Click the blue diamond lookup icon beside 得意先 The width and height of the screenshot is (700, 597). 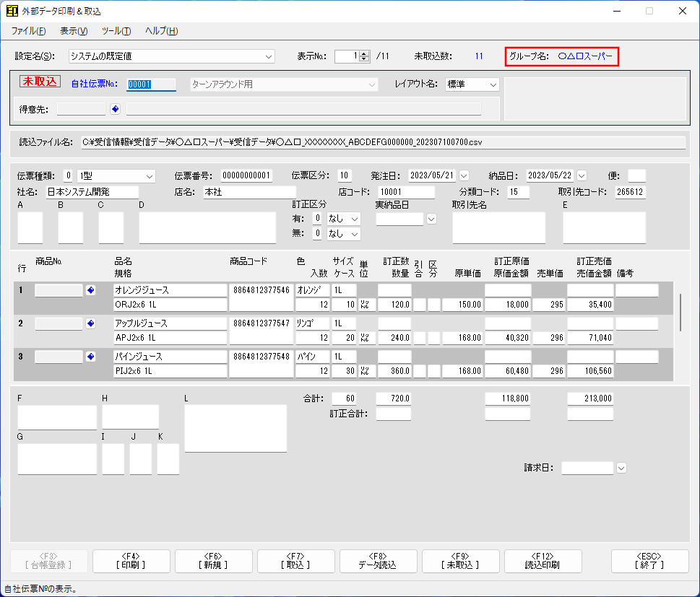point(116,109)
